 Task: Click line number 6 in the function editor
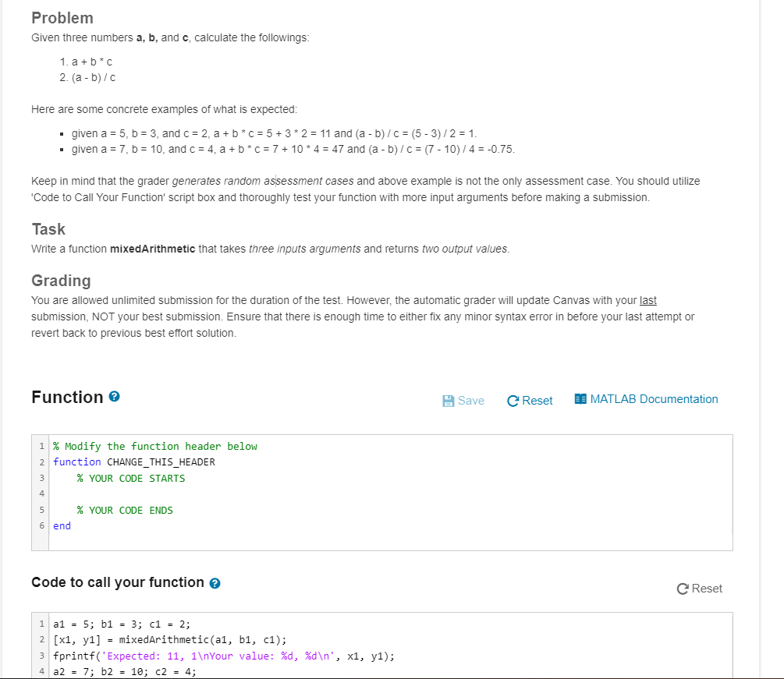click(41, 525)
